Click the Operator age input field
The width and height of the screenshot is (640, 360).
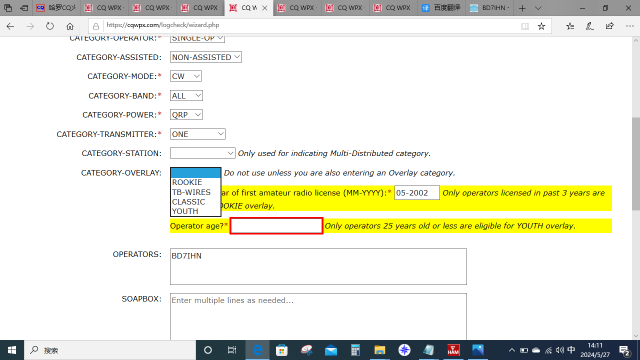[x=276, y=226]
